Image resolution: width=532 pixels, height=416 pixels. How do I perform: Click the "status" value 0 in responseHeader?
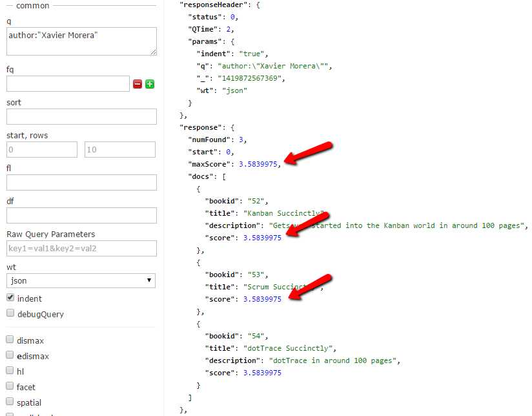[x=232, y=17]
